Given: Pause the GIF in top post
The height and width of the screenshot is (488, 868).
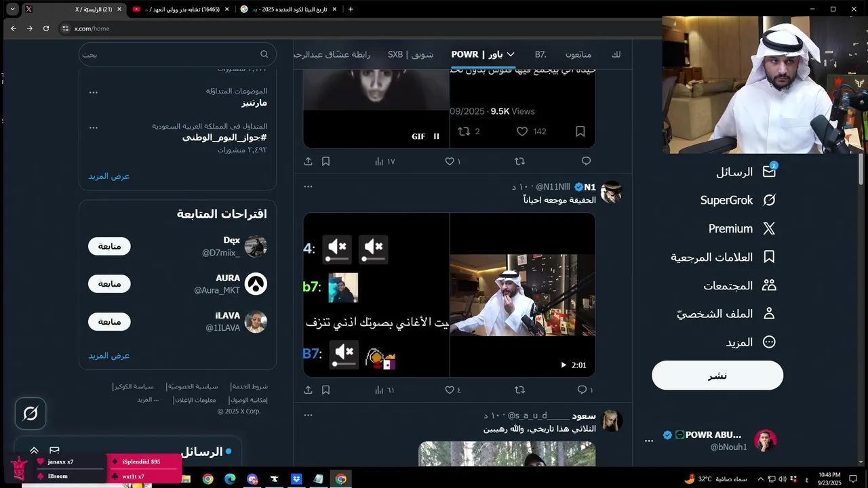Looking at the screenshot, I should click(x=436, y=136).
